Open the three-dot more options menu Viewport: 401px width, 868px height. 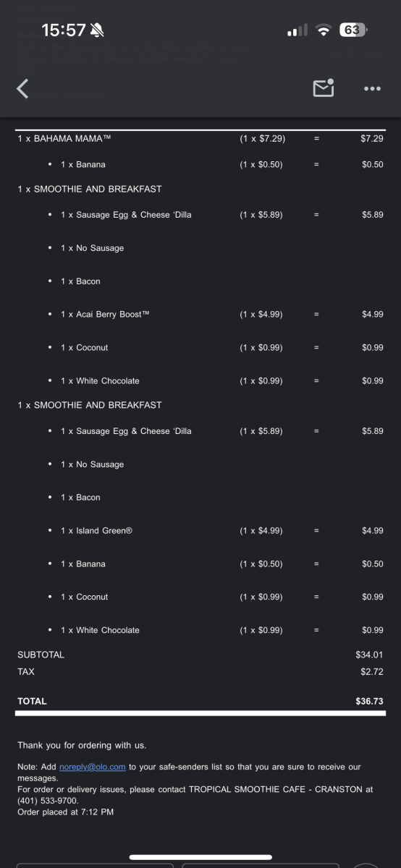click(x=372, y=89)
